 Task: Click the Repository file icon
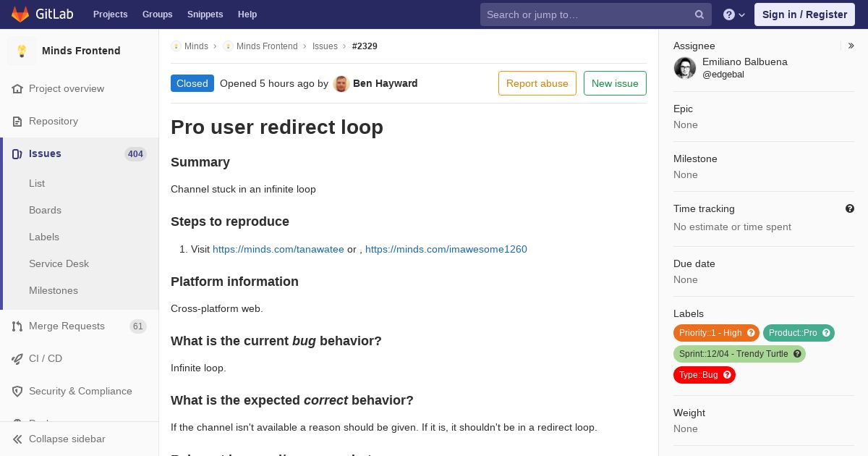17,122
